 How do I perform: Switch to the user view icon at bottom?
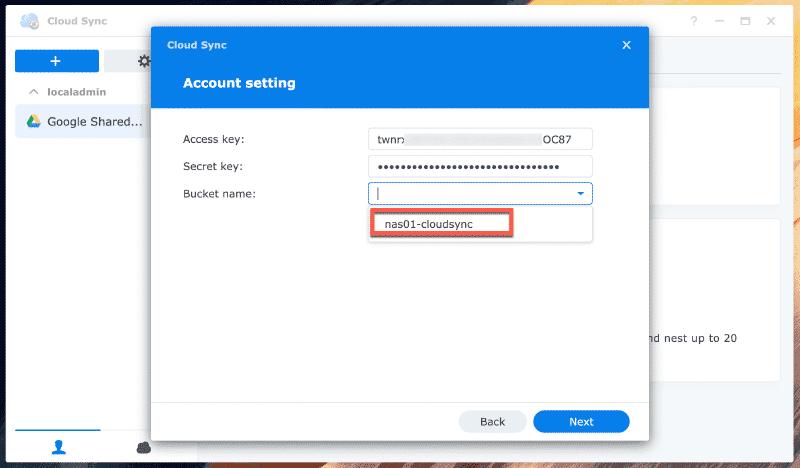56,448
